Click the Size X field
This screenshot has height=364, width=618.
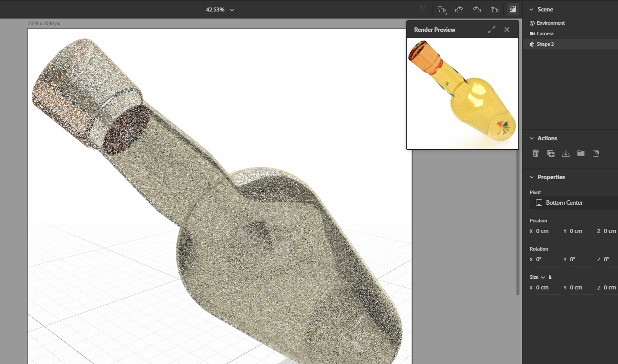[x=548, y=288]
